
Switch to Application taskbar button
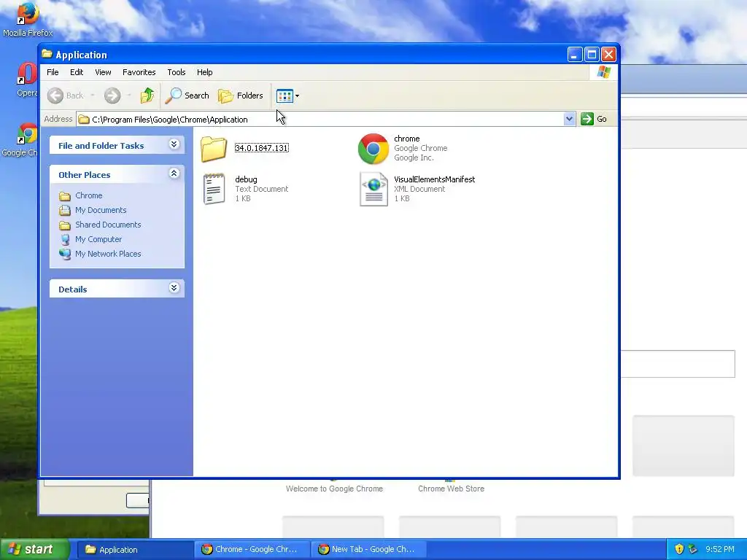135,550
